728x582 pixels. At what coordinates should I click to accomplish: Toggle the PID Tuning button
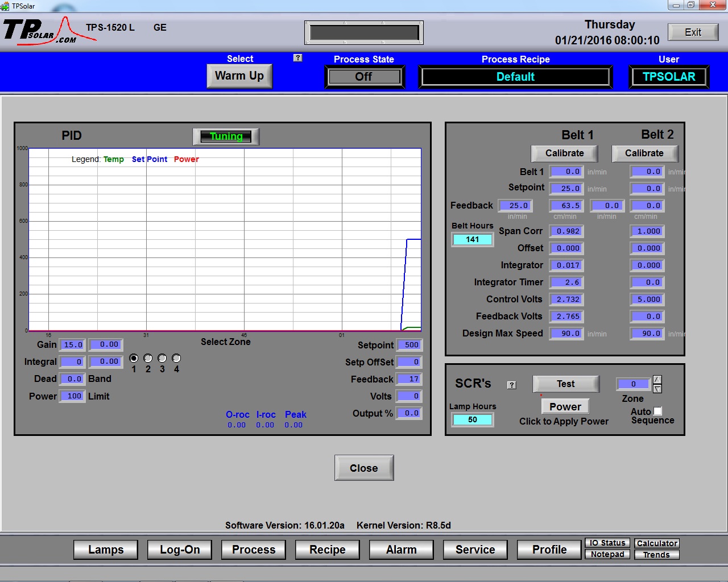click(226, 136)
